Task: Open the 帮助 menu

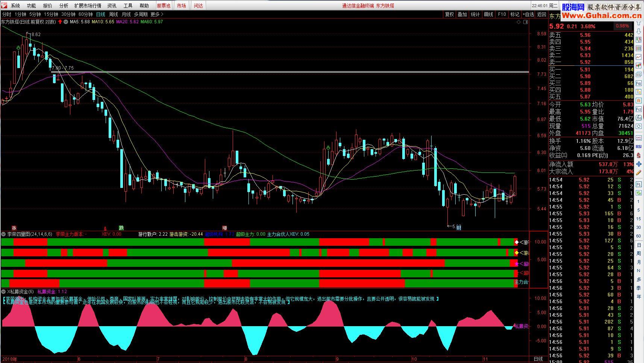Action: click(144, 6)
